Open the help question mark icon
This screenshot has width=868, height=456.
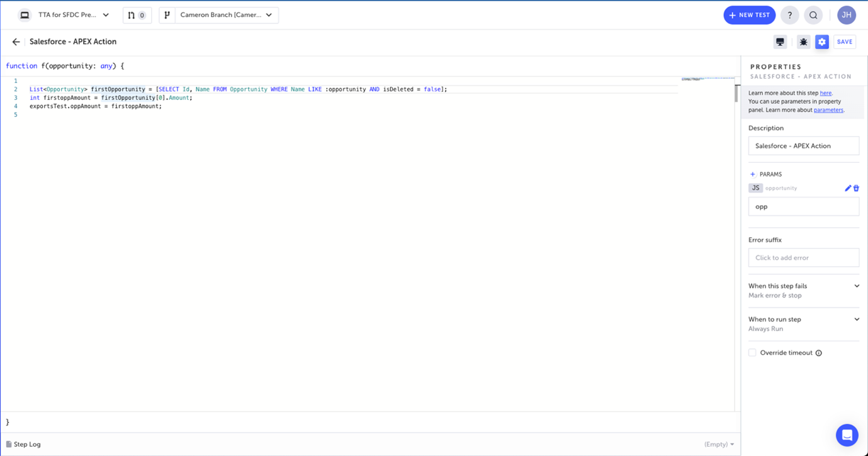click(789, 15)
